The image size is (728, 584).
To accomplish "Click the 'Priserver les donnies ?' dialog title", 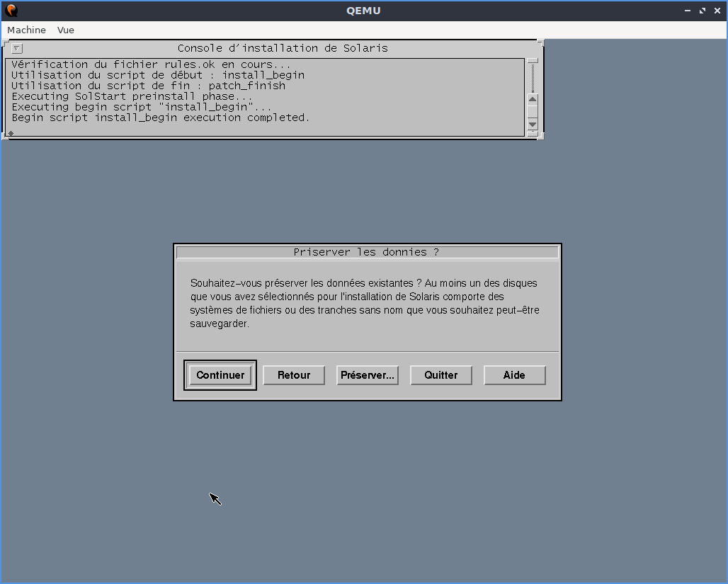I will 366,252.
